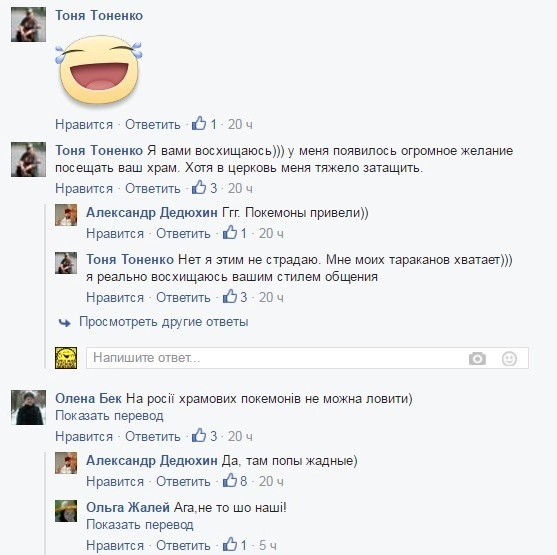Open Олена Бек profile name link
This screenshot has width=557, height=555.
pos(88,398)
